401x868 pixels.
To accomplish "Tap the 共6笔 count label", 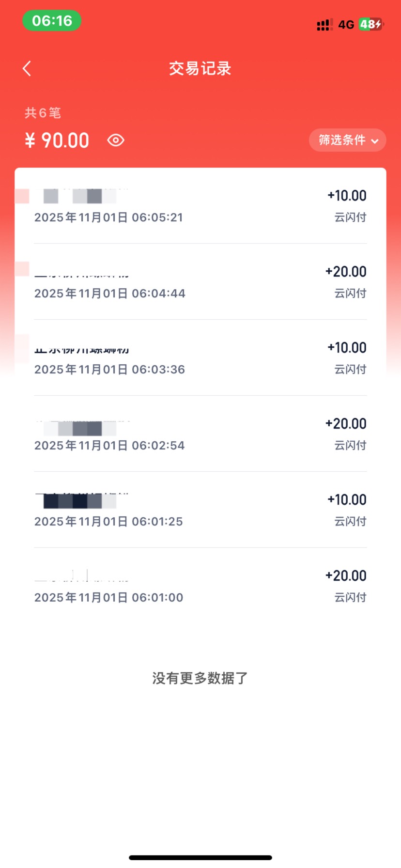I will coord(43,113).
